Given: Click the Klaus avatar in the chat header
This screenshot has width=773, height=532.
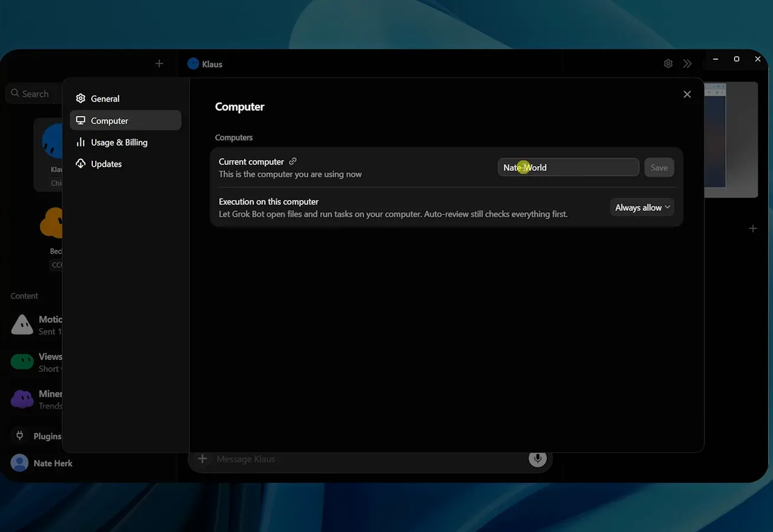Looking at the screenshot, I should 193,64.
